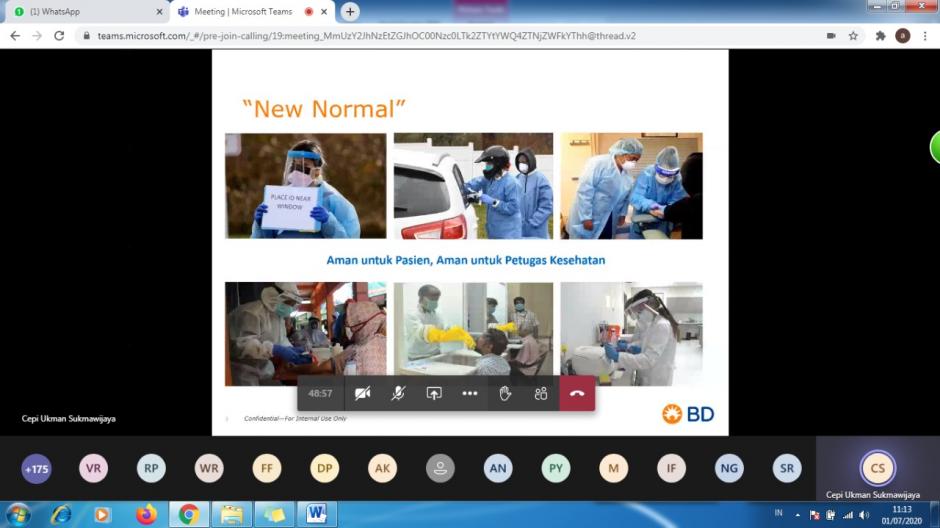Image resolution: width=940 pixels, height=528 pixels.
Task: Open Microsoft Word from the taskbar
Action: click(317, 514)
